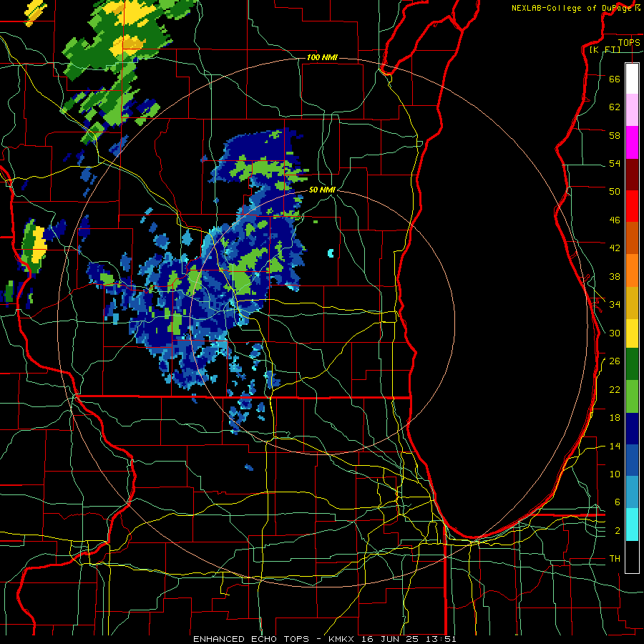The height and width of the screenshot is (644, 644).
Task: Click the legend value 42
Action: [615, 248]
